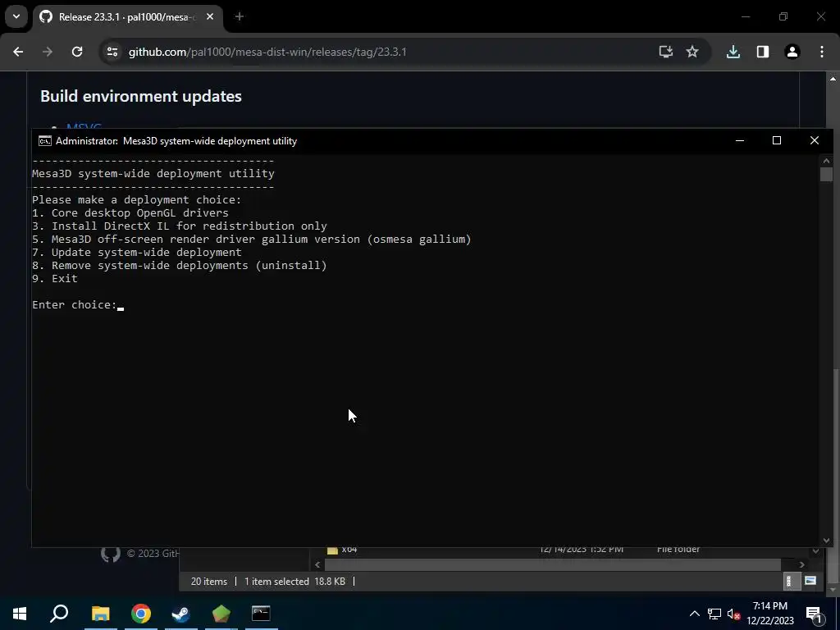Click the '9. Exit' line
This screenshot has width=840, height=630.
pyautogui.click(x=55, y=279)
